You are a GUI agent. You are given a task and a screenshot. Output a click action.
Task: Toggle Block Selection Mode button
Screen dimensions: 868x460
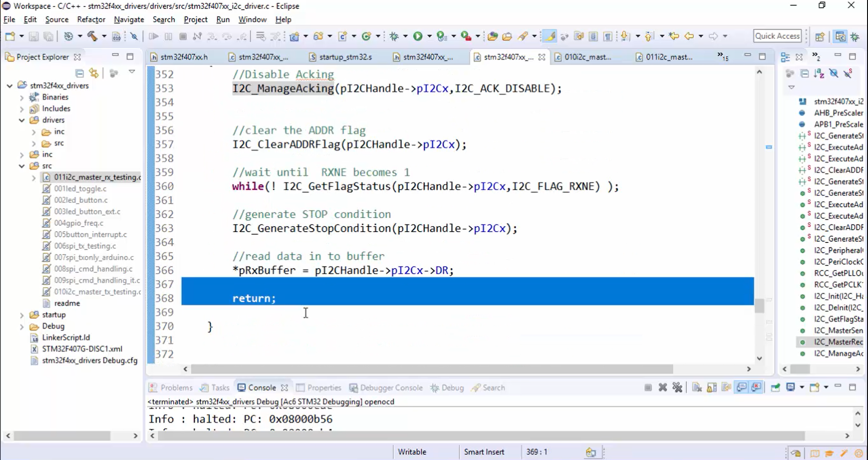coord(593,36)
